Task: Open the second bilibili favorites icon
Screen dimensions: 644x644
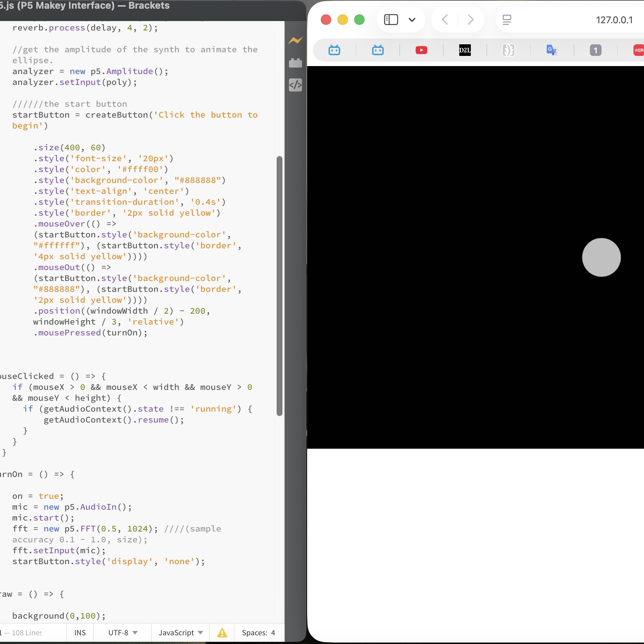Action: (x=378, y=50)
